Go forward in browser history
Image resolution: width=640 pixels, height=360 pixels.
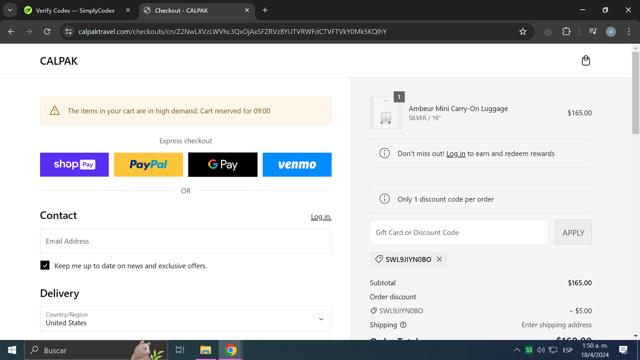pyautogui.click(x=29, y=31)
